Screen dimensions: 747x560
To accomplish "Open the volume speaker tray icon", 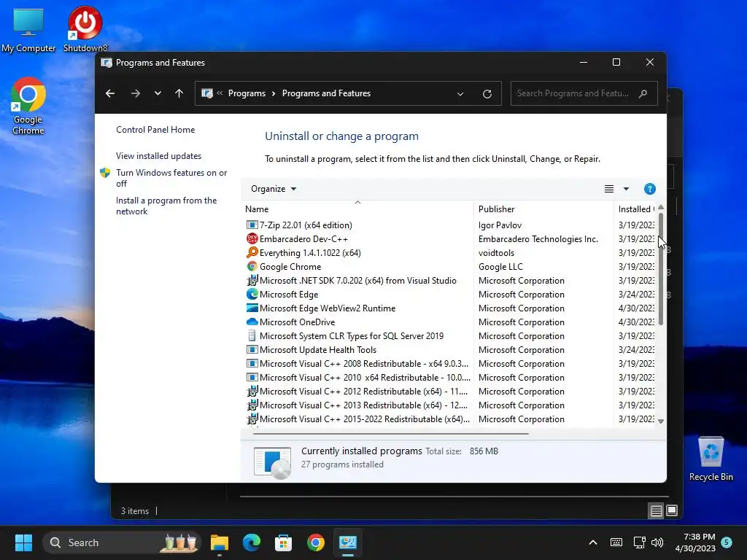I will click(657, 542).
